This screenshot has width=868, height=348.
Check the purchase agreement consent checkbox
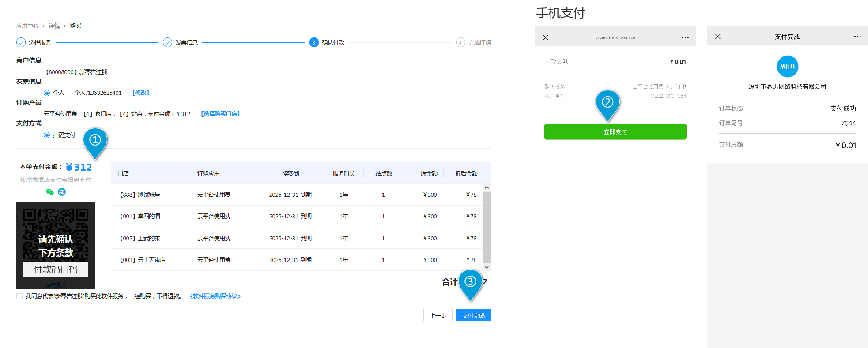19,296
